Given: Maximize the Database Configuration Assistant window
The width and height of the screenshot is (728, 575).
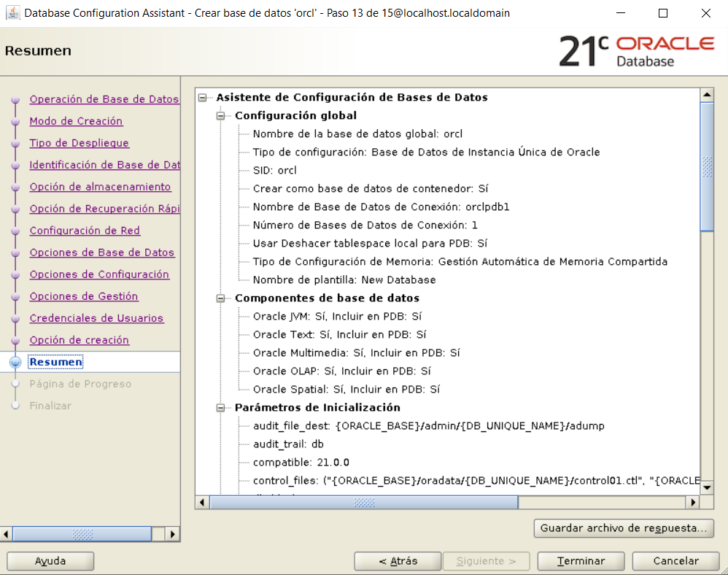Looking at the screenshot, I should coord(663,13).
